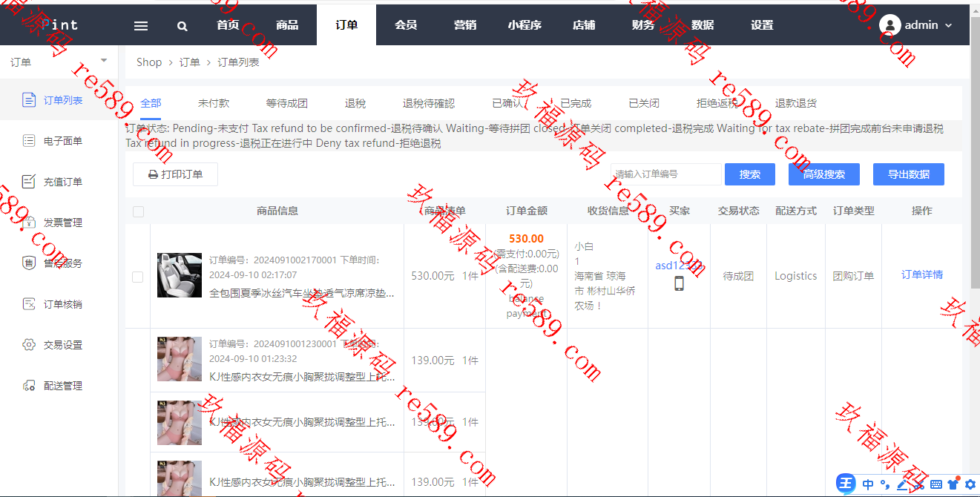980x497 pixels.
Task: Open the 首页 top navigation item
Action: (x=228, y=25)
